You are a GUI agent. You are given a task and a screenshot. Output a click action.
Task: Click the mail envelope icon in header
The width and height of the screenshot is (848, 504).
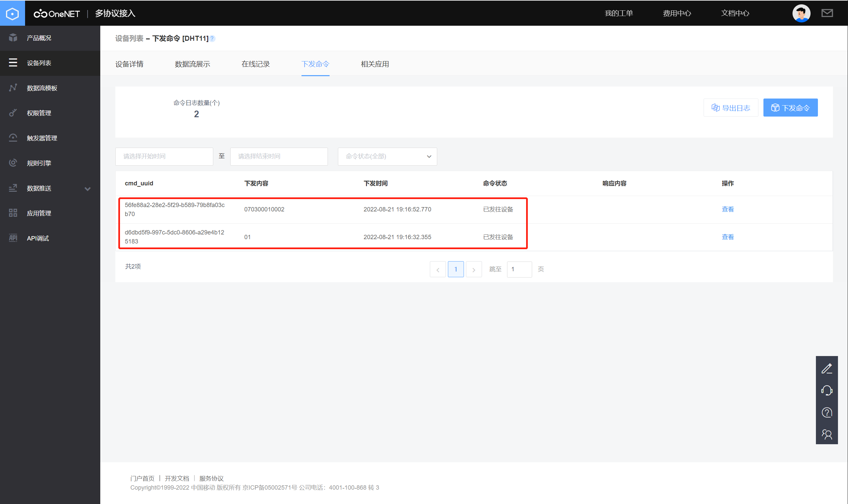[827, 13]
